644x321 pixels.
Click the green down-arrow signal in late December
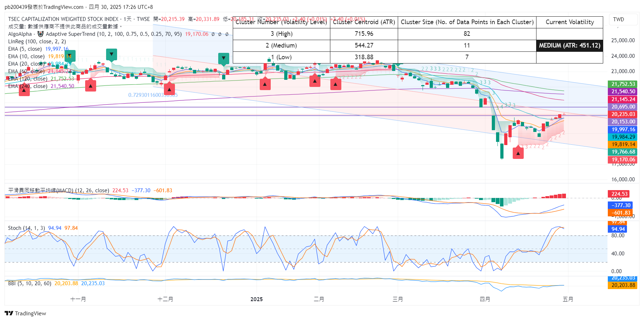coord(224,59)
